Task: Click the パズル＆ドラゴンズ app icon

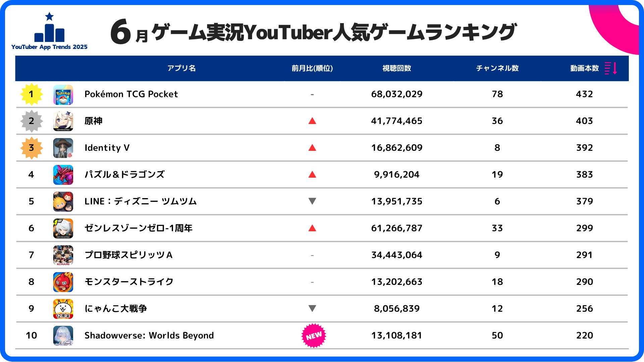Action: pyautogui.click(x=63, y=175)
